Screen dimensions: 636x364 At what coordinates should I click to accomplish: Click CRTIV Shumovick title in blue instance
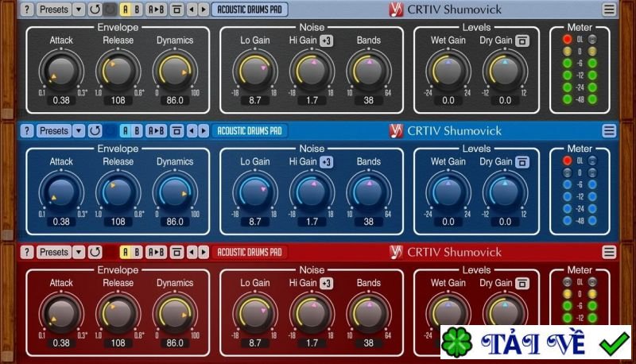(x=454, y=130)
